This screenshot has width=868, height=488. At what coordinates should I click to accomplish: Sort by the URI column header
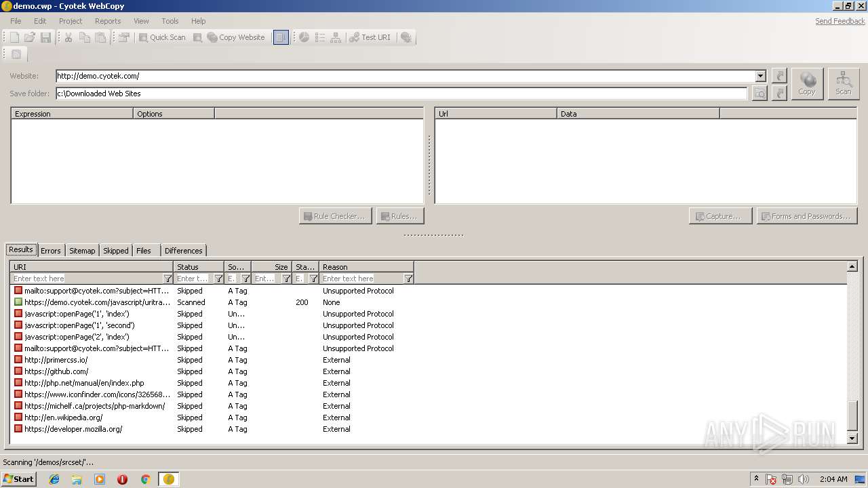pos(92,267)
